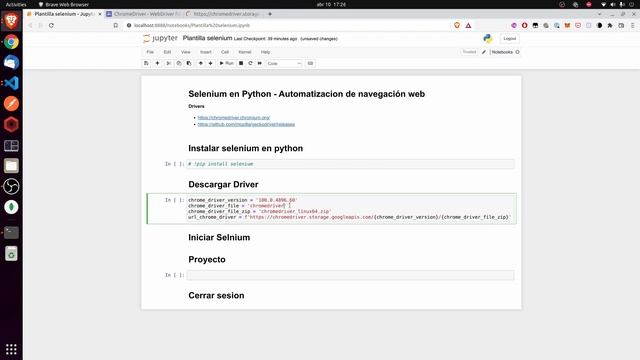Open OBS Studio from the dock
640x360 pixels.
pyautogui.click(x=11, y=187)
